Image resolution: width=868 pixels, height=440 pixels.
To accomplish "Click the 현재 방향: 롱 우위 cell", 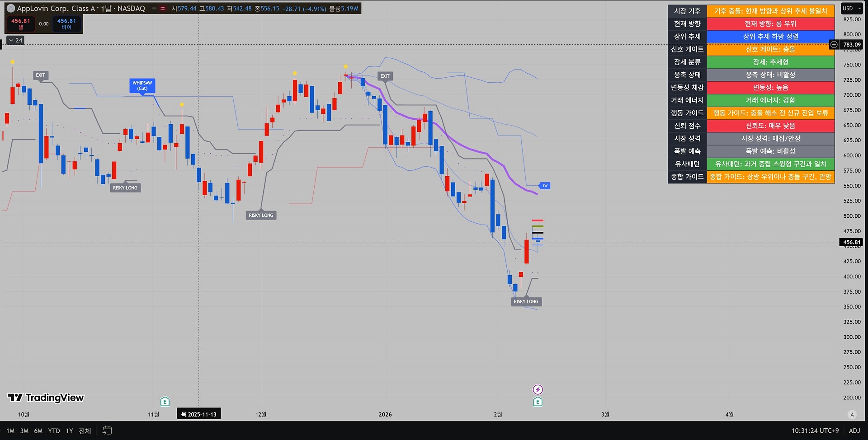I will (x=770, y=23).
